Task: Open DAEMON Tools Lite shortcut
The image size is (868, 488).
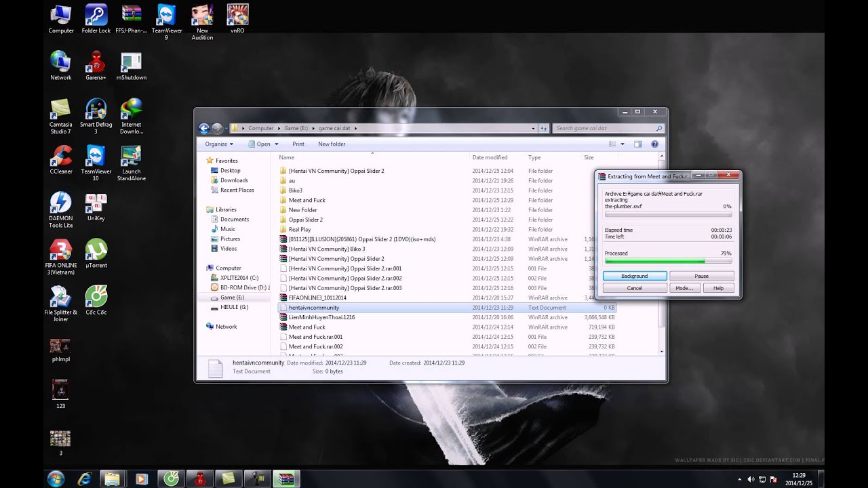Action: tap(60, 210)
